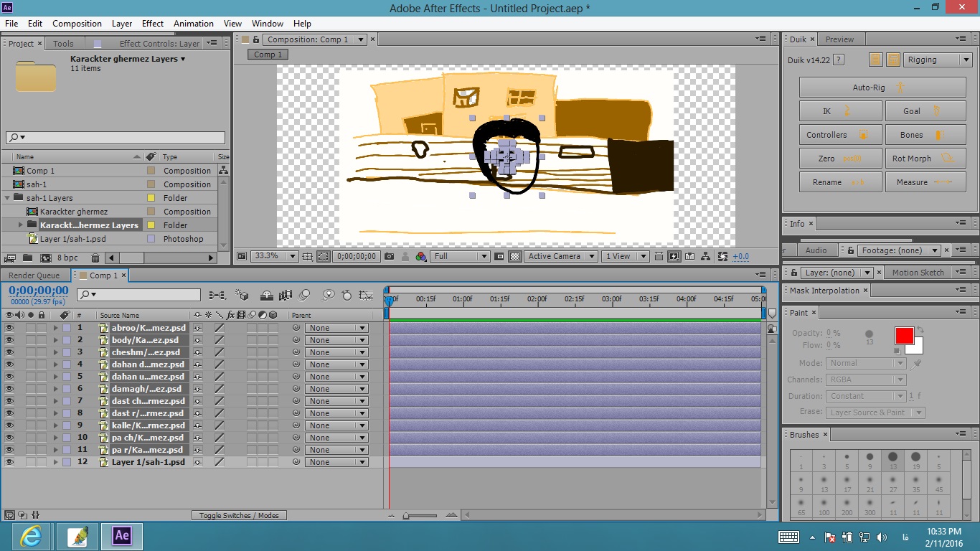Open the Duik Rigging panel dropdown
The width and height of the screenshot is (980, 551).
click(x=938, y=60)
